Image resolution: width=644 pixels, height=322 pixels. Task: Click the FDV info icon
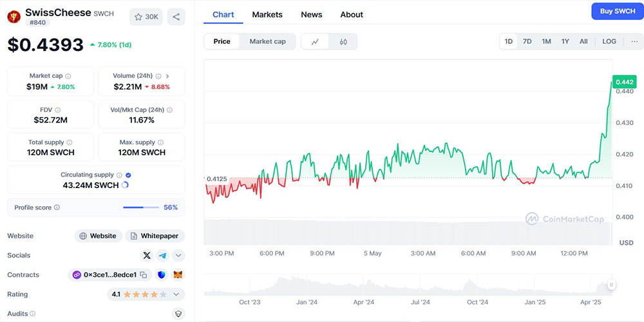point(58,109)
